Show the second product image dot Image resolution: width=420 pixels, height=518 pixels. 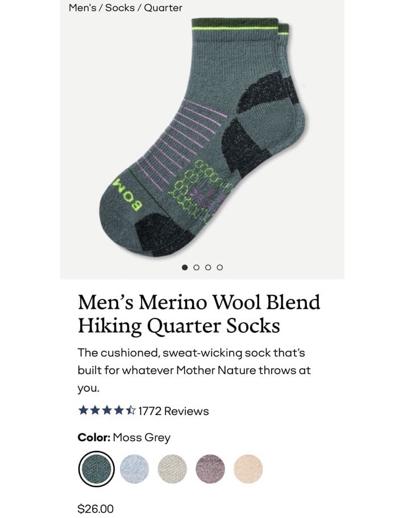[x=197, y=267]
